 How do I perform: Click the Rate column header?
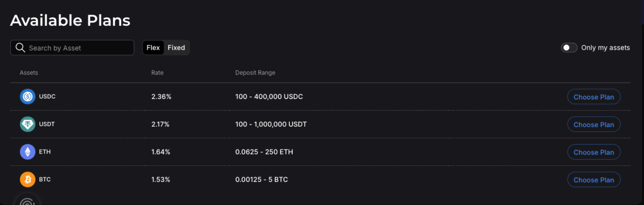click(x=157, y=72)
